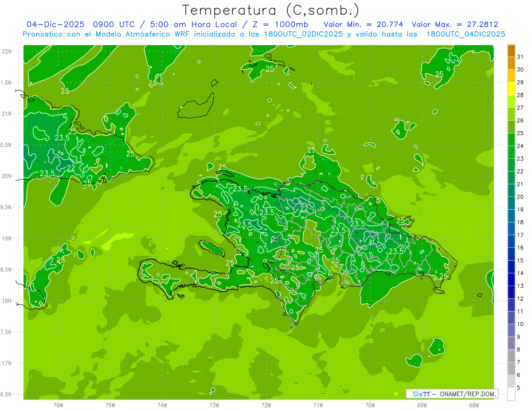Click the "20N" latitude axis label
The width and height of the screenshot is (532, 411).
tap(6, 176)
